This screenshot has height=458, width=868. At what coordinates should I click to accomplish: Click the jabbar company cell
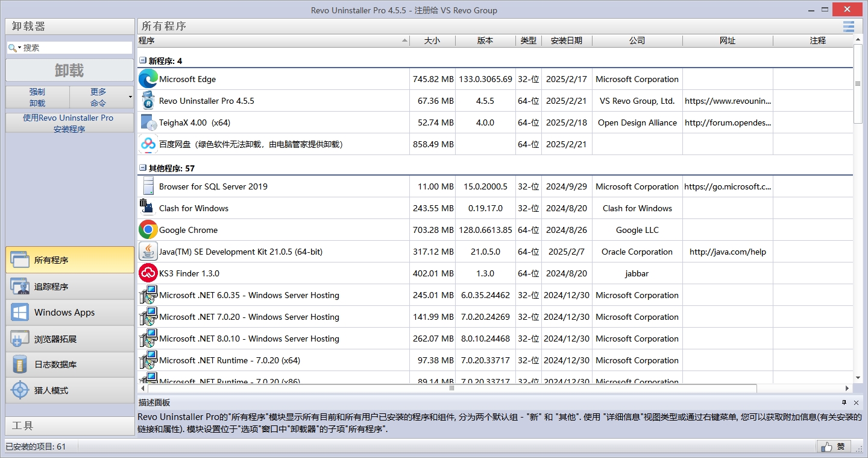[637, 273]
